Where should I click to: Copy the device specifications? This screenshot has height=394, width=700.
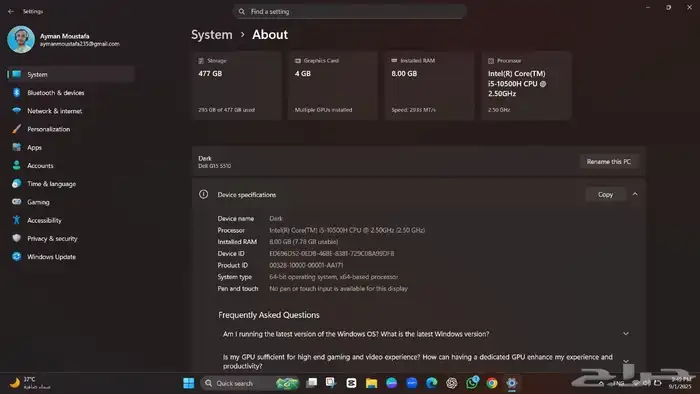(x=605, y=195)
